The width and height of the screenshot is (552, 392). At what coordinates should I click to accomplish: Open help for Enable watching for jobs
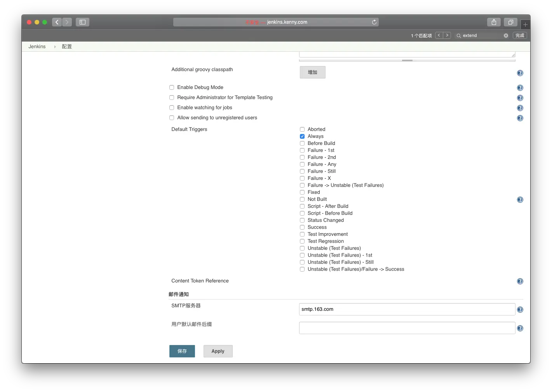pyautogui.click(x=520, y=108)
